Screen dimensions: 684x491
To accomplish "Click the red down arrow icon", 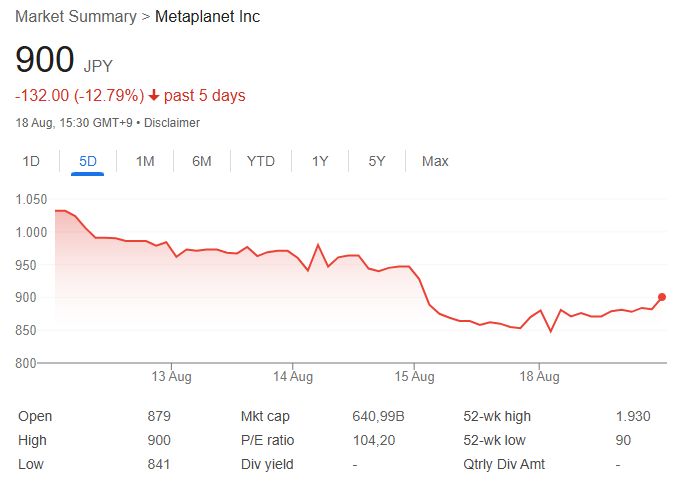I will (154, 96).
